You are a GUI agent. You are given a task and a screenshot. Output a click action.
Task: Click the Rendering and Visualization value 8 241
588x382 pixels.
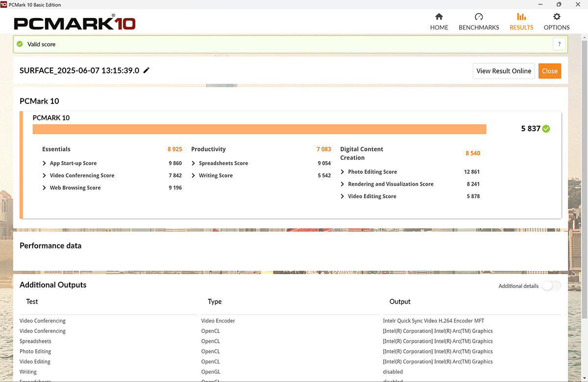point(473,184)
